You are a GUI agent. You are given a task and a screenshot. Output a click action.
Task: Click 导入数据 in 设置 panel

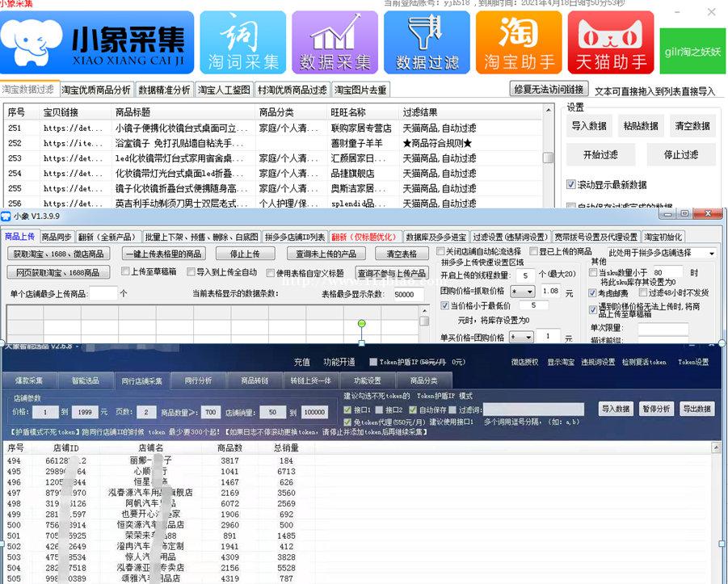(x=589, y=126)
